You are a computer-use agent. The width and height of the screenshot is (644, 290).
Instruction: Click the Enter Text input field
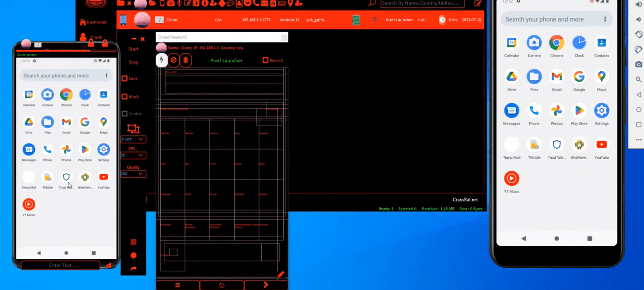pos(60,265)
